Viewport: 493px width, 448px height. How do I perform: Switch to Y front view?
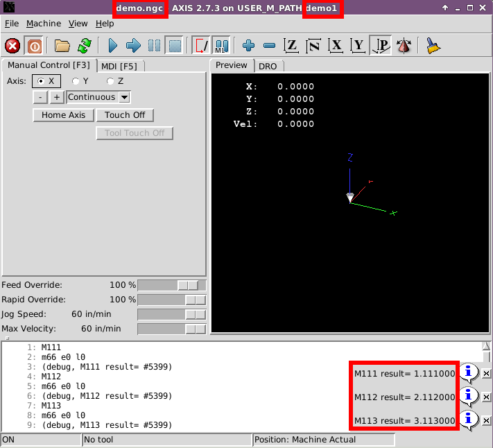pos(358,46)
